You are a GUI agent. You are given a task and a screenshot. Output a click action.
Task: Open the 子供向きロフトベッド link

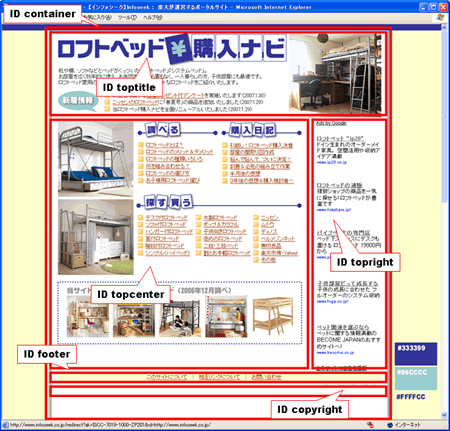click(225, 232)
